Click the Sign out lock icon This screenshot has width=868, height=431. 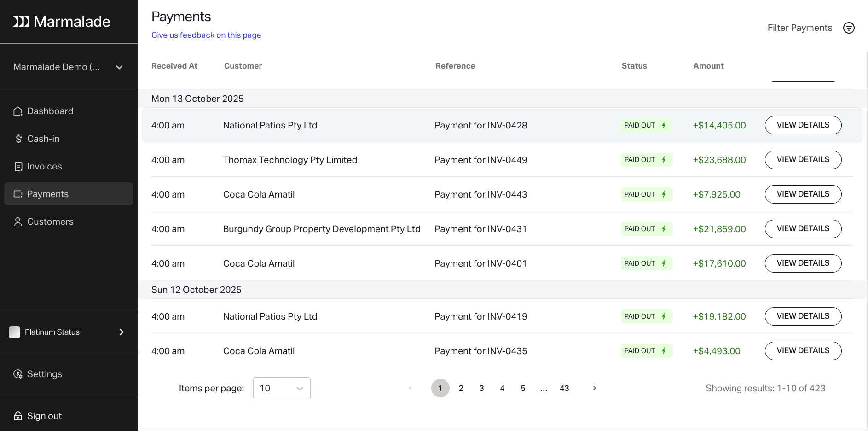coord(18,416)
